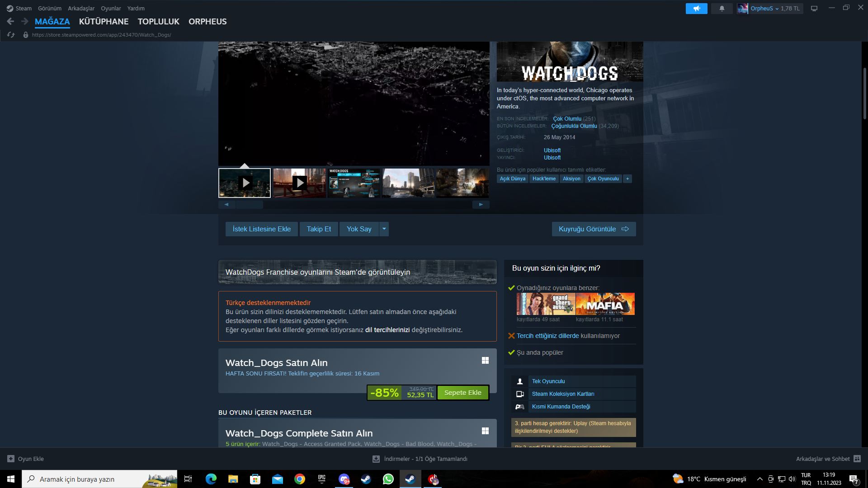Click the Oyun Ekle plus icon
868x488 pixels.
click(x=11, y=459)
